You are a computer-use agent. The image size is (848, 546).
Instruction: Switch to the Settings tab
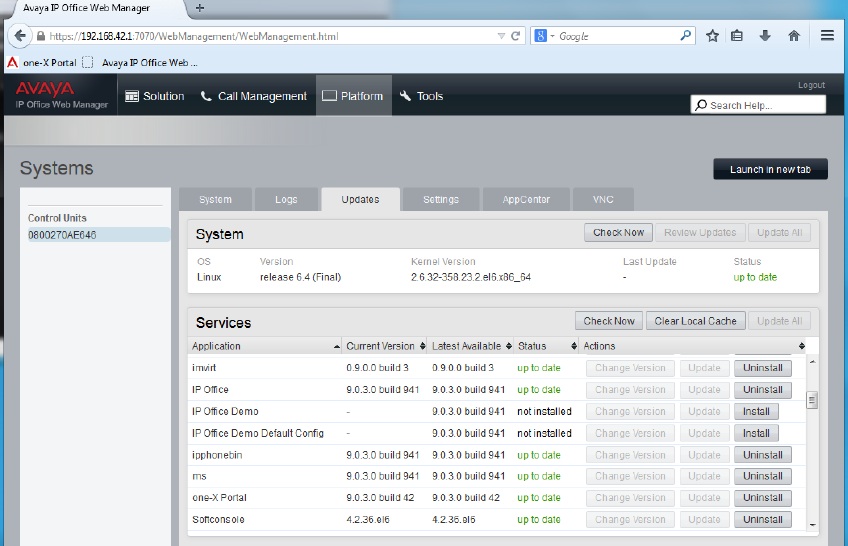pyautogui.click(x=441, y=199)
